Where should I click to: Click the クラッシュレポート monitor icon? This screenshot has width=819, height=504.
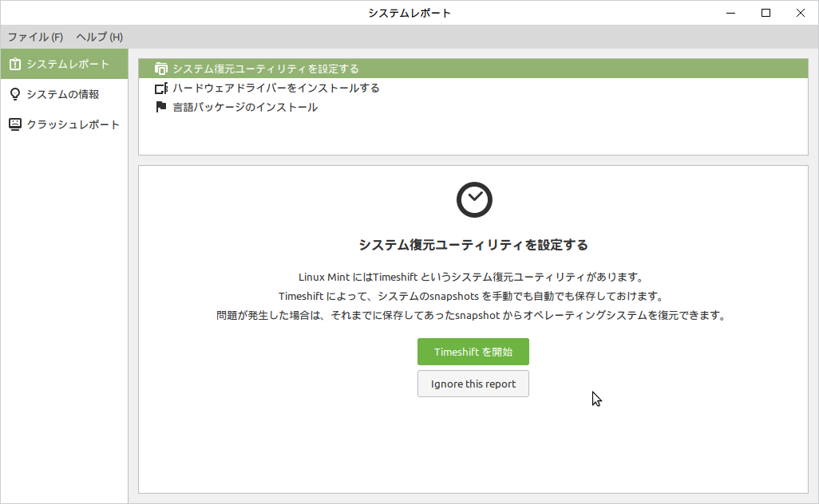pos(15,124)
